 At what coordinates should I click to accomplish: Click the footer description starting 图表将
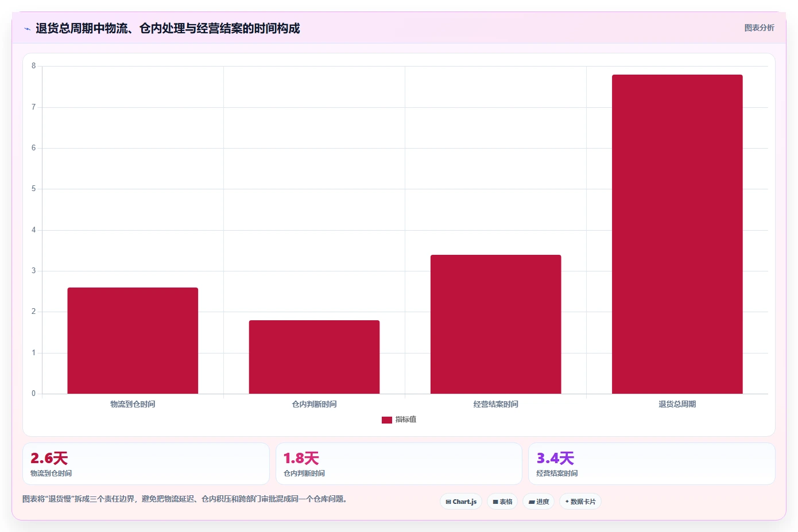point(184,499)
